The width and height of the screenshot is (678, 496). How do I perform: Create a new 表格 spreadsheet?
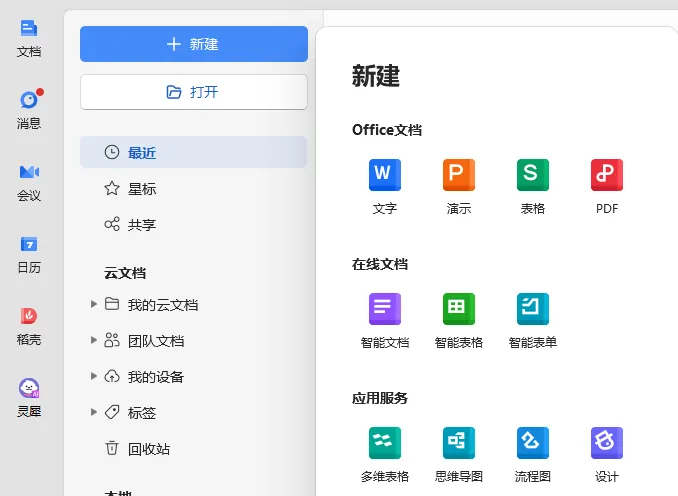click(533, 187)
